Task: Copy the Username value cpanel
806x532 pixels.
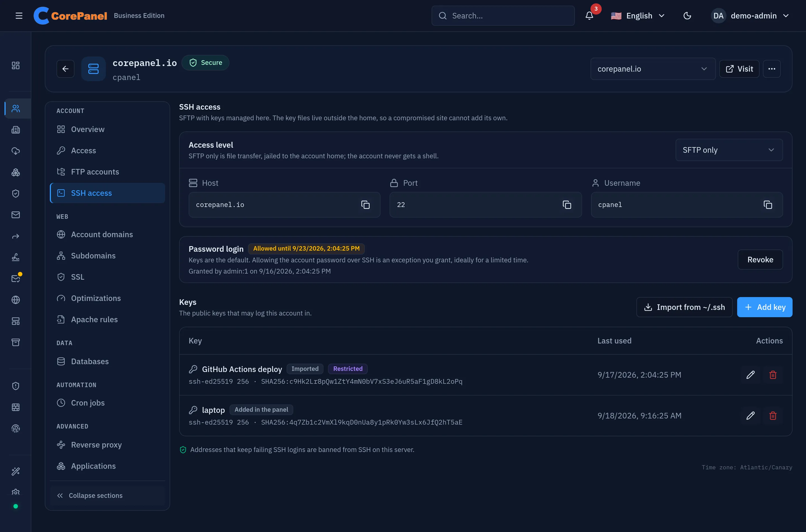Action: tap(768, 204)
